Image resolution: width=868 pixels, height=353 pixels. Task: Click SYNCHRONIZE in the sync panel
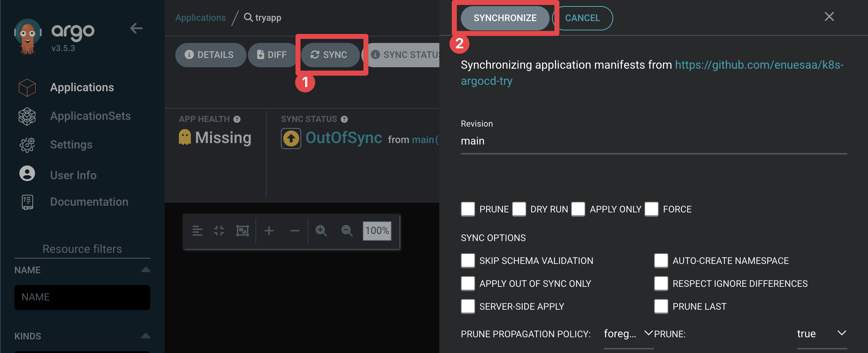505,18
